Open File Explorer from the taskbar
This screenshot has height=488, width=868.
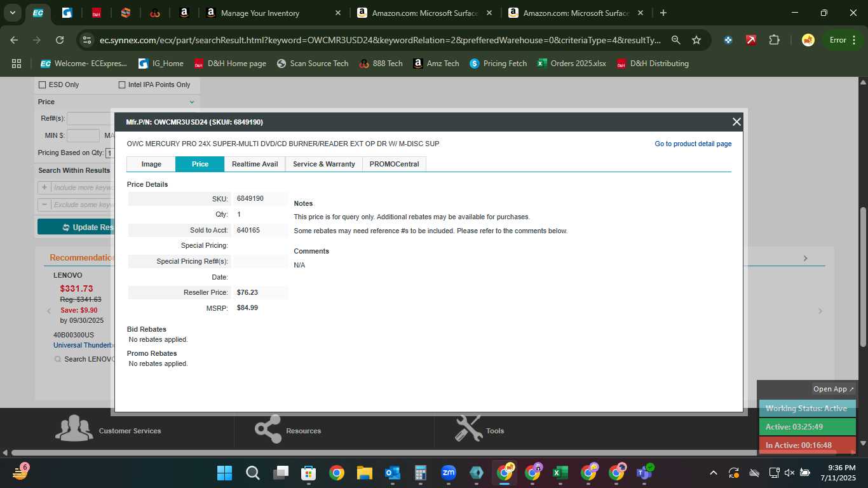364,473
